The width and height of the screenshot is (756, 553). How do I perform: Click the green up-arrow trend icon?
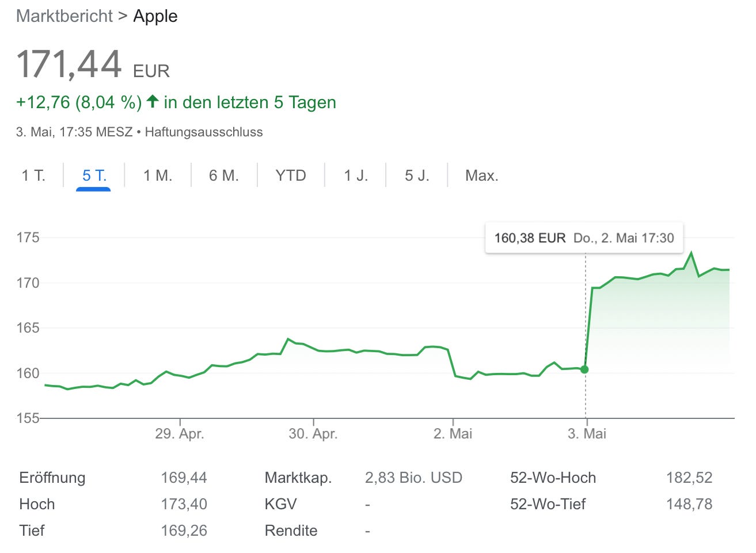tap(152, 102)
